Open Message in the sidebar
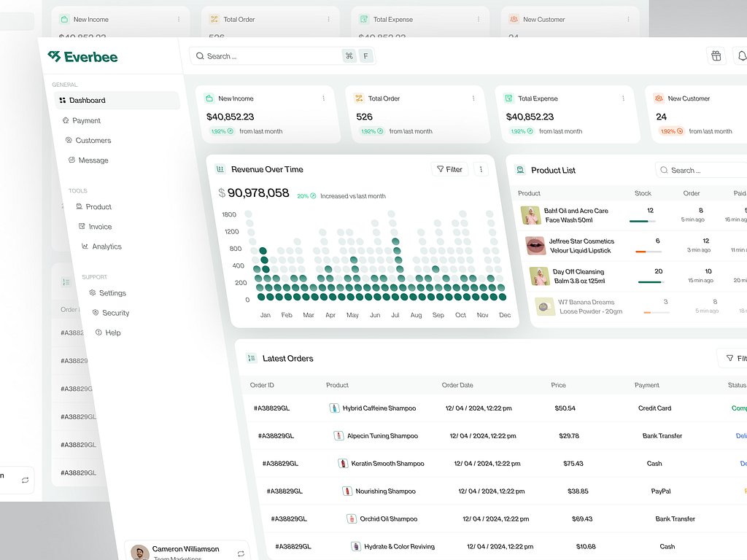747x560 pixels. pos(88,160)
